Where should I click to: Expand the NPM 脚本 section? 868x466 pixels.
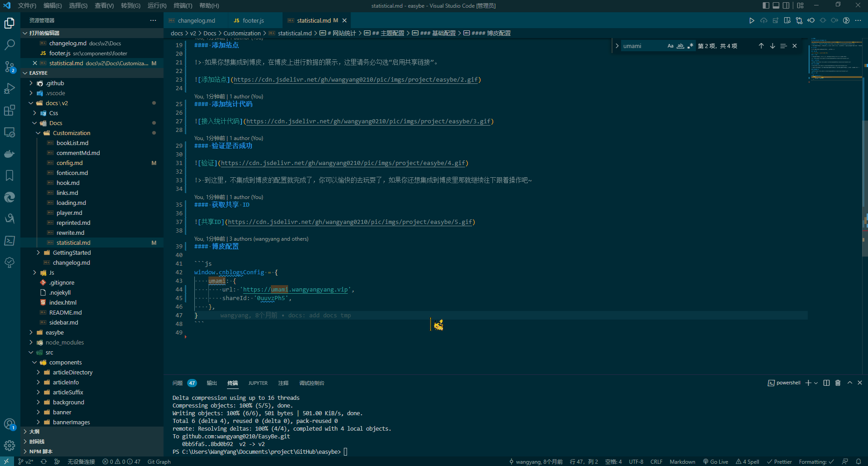click(x=92, y=451)
